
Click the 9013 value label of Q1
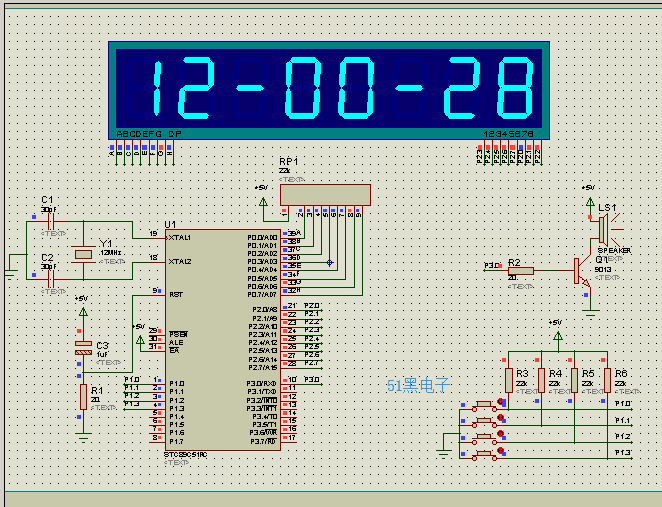coord(603,269)
